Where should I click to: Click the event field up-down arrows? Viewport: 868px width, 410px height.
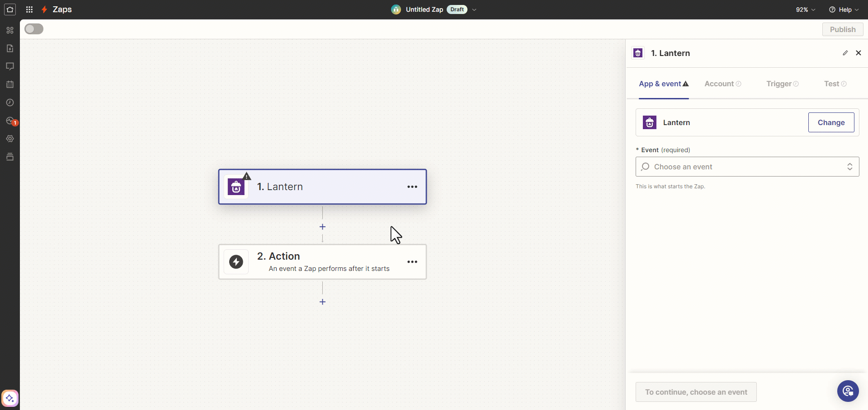pyautogui.click(x=850, y=167)
